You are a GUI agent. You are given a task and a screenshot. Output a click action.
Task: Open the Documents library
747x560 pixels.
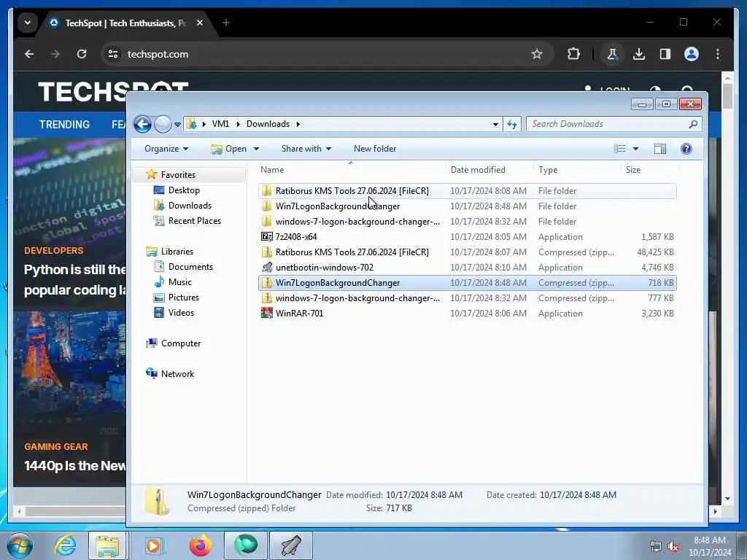click(x=190, y=267)
